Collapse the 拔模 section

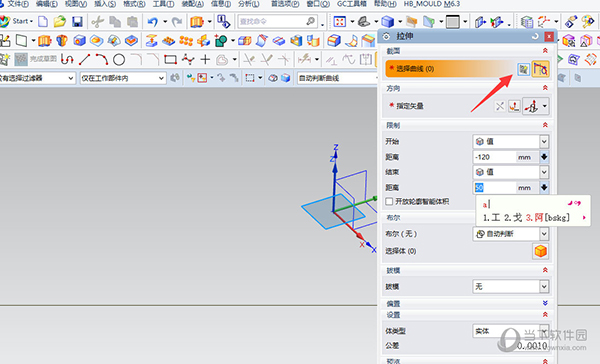tap(545, 270)
